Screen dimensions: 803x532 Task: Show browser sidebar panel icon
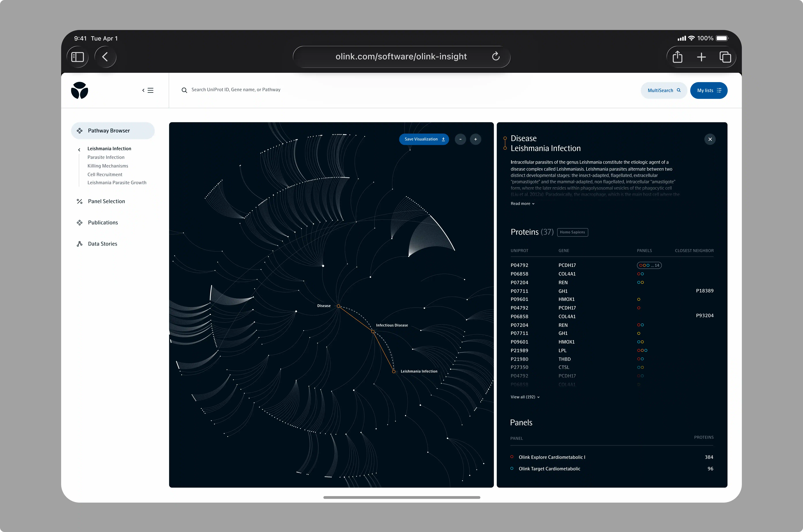click(77, 57)
